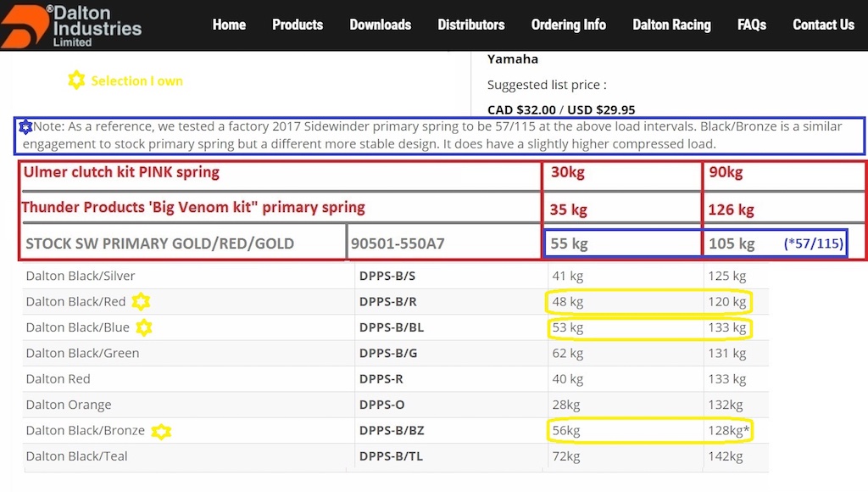Click the 132kg value

click(726, 405)
